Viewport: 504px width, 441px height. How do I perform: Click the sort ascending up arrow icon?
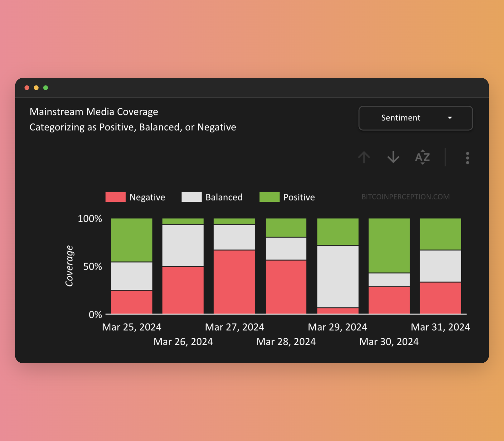click(364, 157)
